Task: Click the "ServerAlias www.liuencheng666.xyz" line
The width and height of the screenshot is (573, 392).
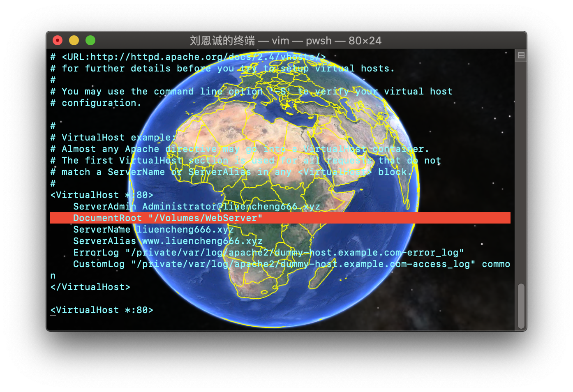Action: coord(168,241)
